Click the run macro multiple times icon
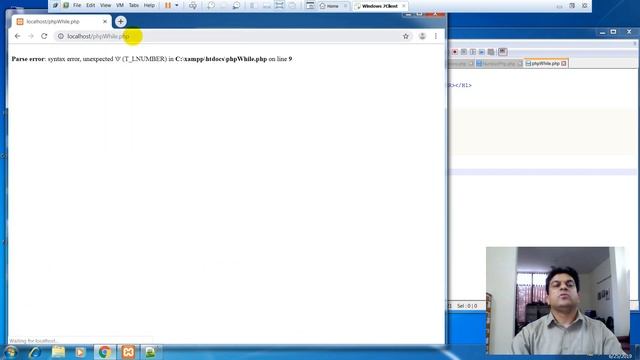640x360 pixels. click(x=482, y=52)
